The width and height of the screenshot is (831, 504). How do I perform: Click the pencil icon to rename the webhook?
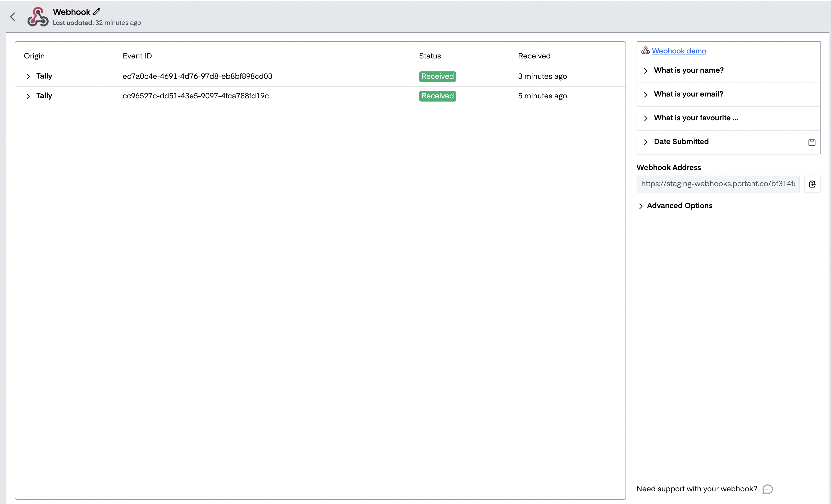[97, 11]
